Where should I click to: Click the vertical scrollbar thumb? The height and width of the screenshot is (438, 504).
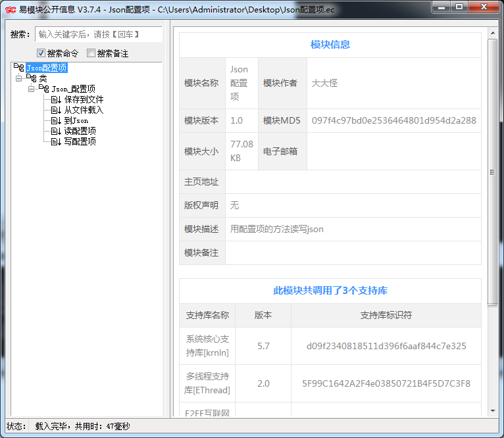point(492,172)
